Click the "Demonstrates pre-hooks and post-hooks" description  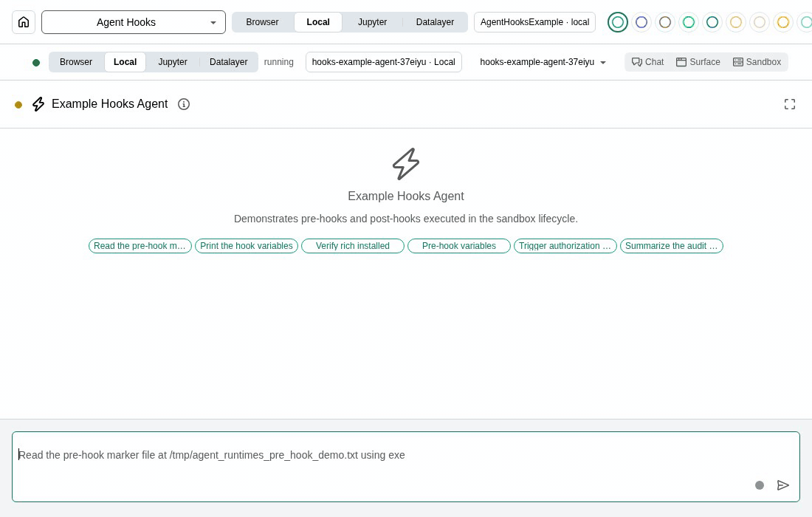point(406,219)
